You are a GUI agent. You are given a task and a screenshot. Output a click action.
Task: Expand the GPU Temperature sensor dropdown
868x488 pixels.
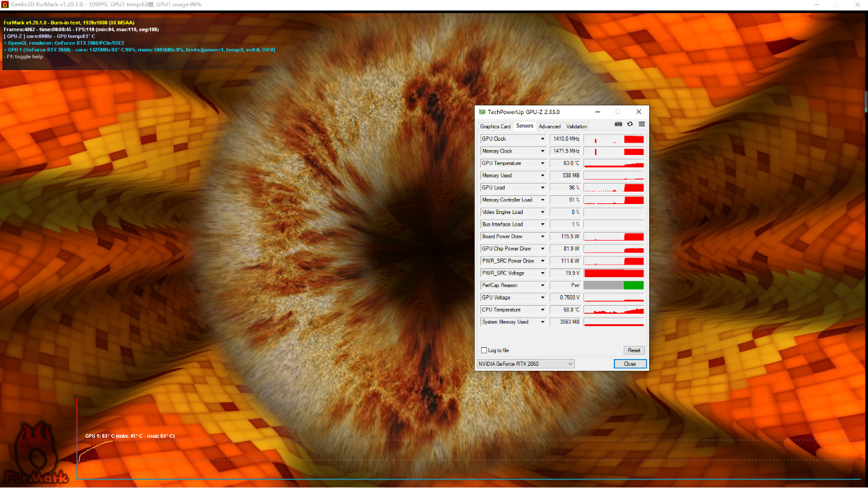(542, 164)
